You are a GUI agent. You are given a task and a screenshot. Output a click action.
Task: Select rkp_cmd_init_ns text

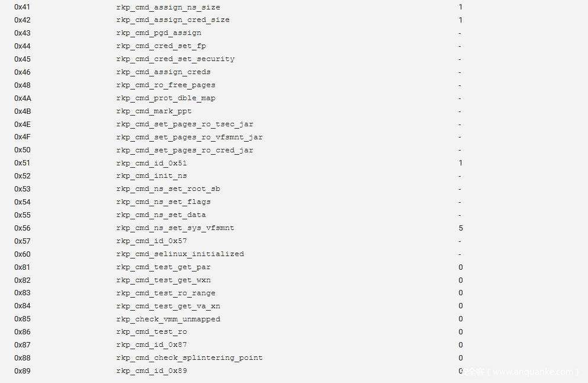click(152, 176)
